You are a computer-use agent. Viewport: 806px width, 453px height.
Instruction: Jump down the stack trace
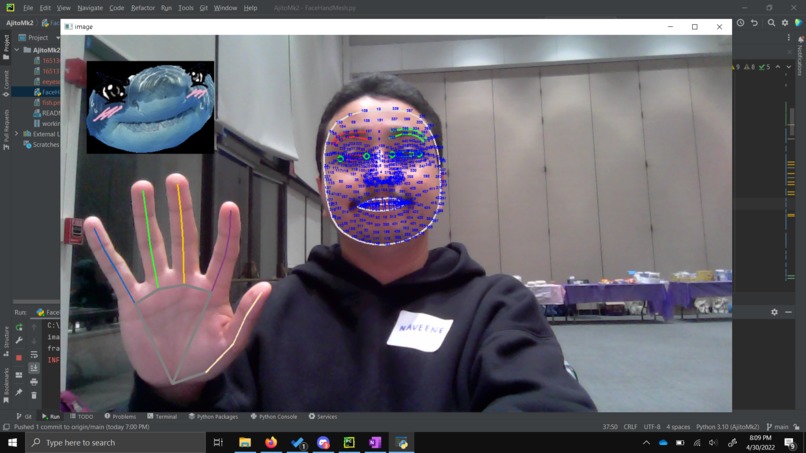34,340
